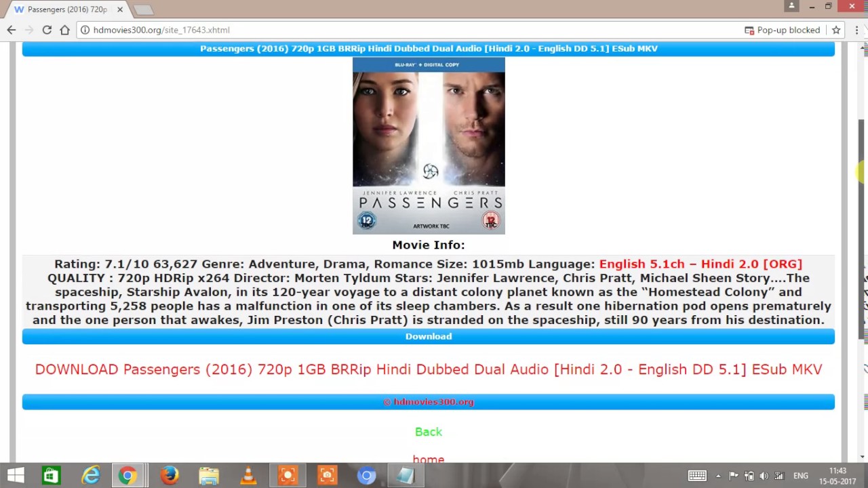Viewport: 868px width, 488px height.
Task: Click the battery/power tray icon
Action: 749,476
